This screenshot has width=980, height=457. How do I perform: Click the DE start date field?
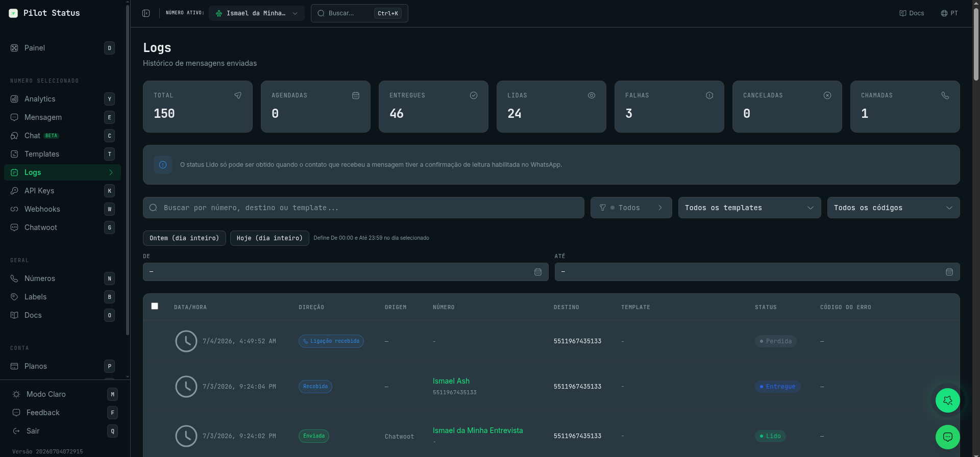346,272
